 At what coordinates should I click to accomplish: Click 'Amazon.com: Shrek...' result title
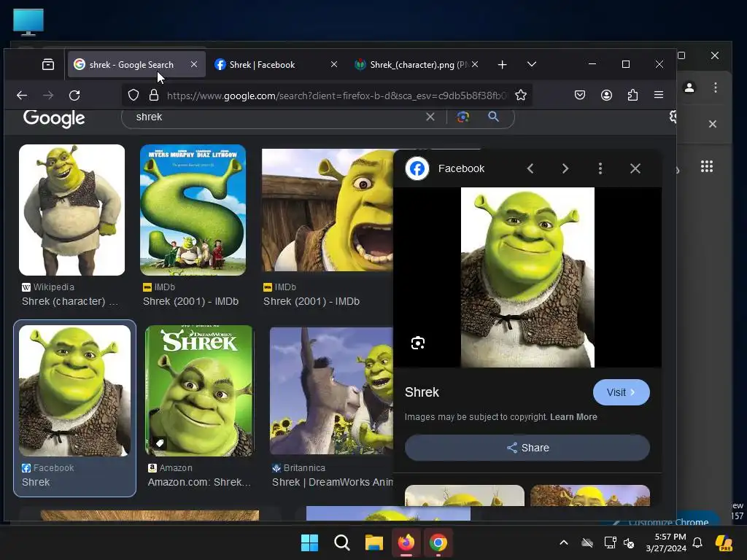click(x=199, y=483)
